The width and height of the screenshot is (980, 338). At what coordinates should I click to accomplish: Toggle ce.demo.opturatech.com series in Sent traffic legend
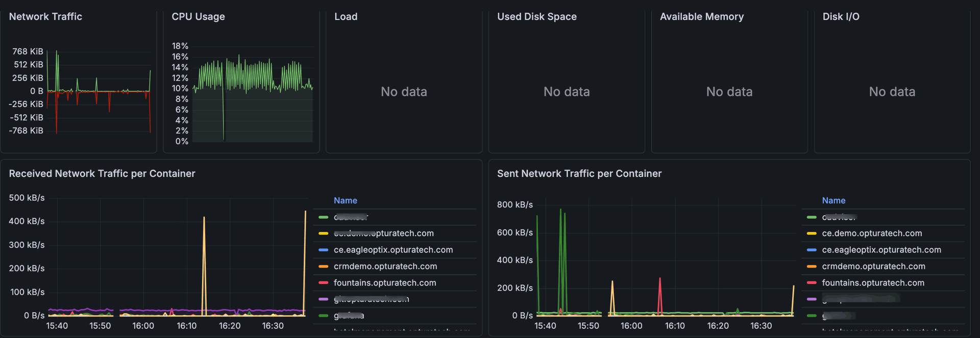point(872,233)
